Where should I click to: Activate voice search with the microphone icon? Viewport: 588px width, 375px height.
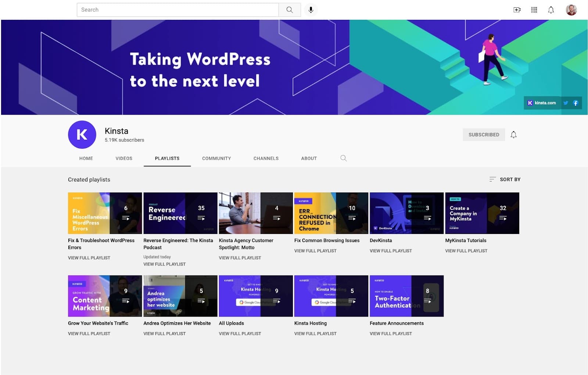pyautogui.click(x=311, y=10)
